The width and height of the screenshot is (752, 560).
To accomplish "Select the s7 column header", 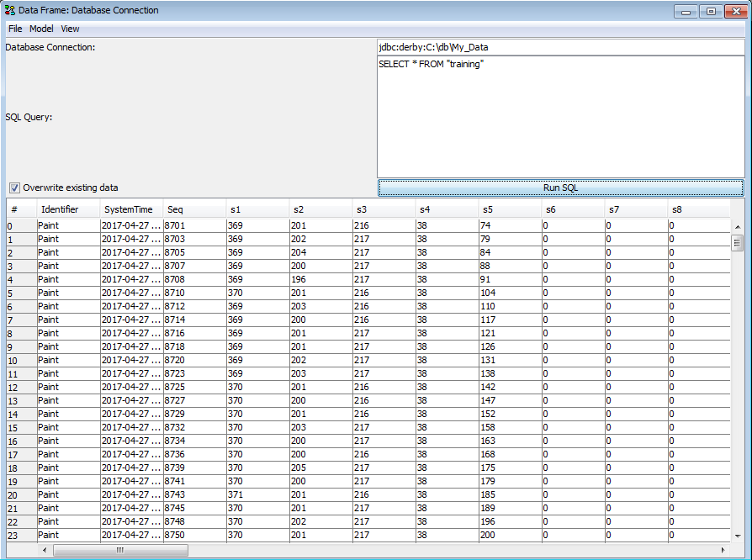I will click(637, 209).
